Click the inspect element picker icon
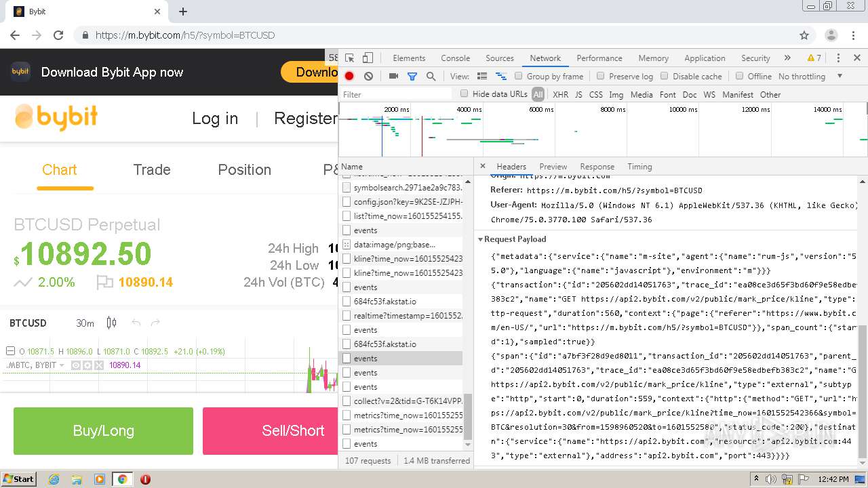This screenshot has width=868, height=488. (350, 58)
